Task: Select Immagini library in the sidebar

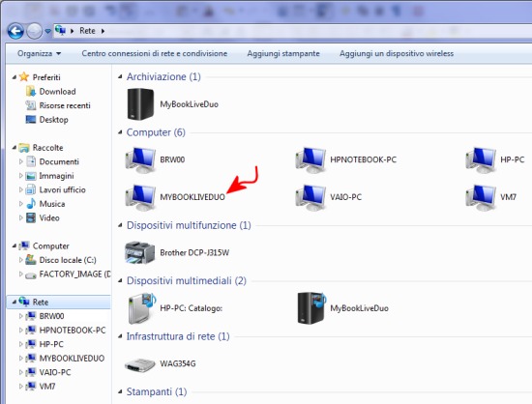Action: click(56, 176)
